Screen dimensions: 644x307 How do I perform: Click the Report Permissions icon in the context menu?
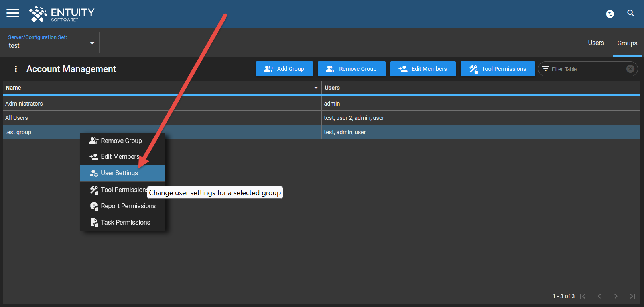tap(94, 206)
